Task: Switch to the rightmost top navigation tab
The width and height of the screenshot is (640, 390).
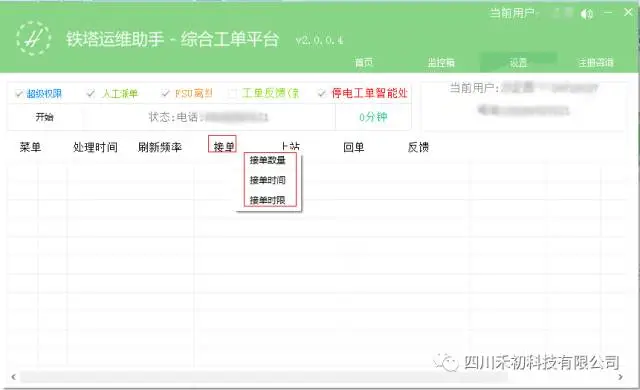Action: point(596,62)
